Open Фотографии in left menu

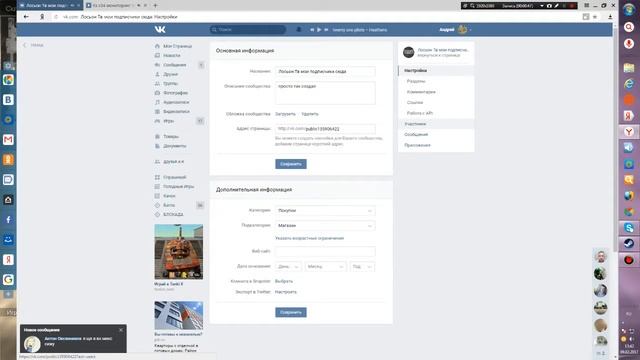176,93
